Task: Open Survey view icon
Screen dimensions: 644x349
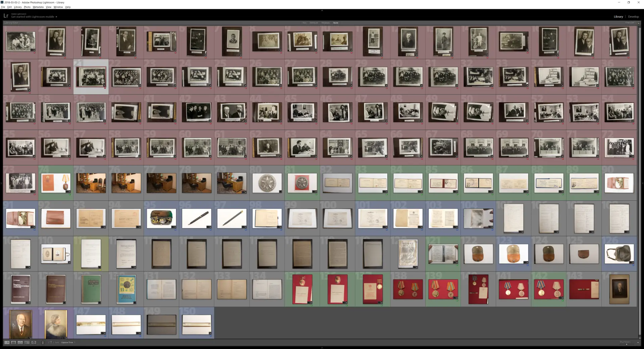Action: pyautogui.click(x=27, y=343)
